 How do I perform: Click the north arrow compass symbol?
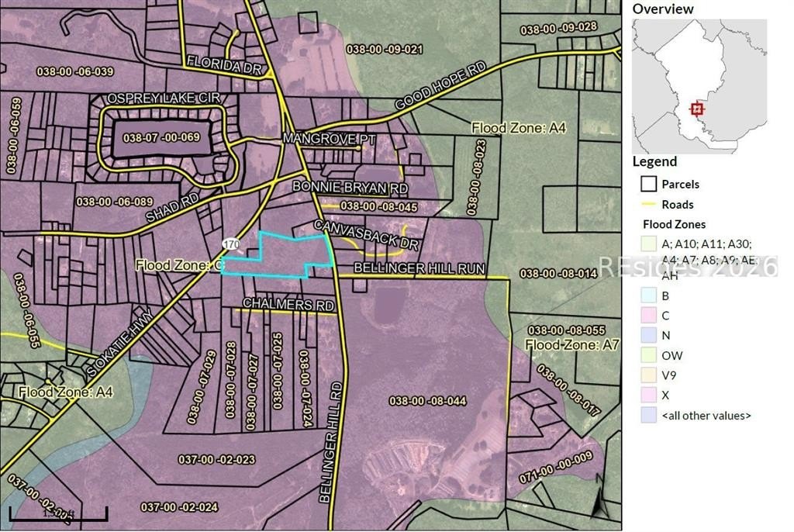601,496
